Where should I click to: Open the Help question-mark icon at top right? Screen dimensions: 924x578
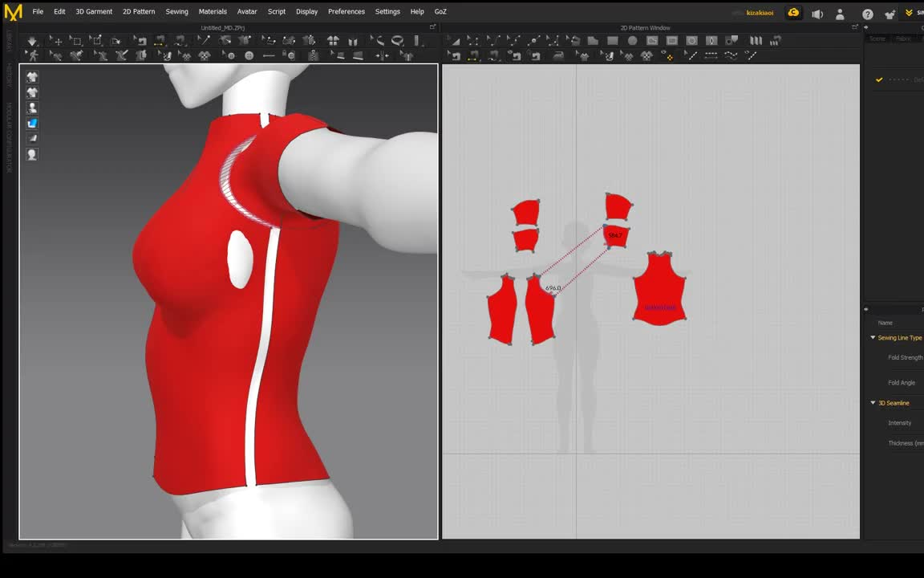[868, 12]
